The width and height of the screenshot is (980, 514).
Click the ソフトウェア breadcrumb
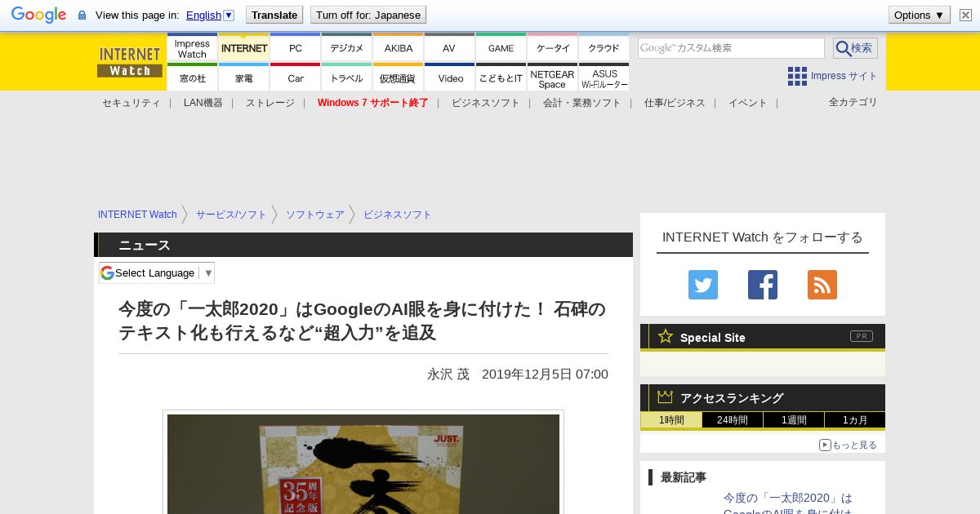pyautogui.click(x=314, y=215)
